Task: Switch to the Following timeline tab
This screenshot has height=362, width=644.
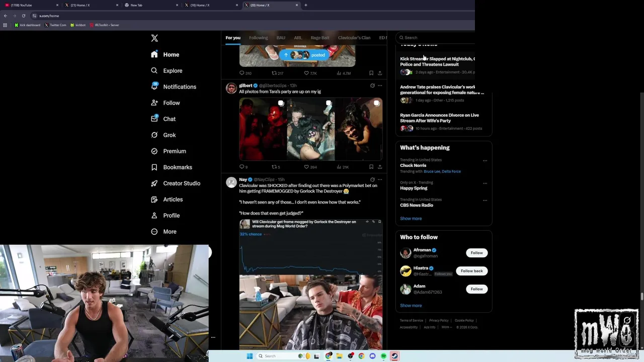Action: [259, 38]
